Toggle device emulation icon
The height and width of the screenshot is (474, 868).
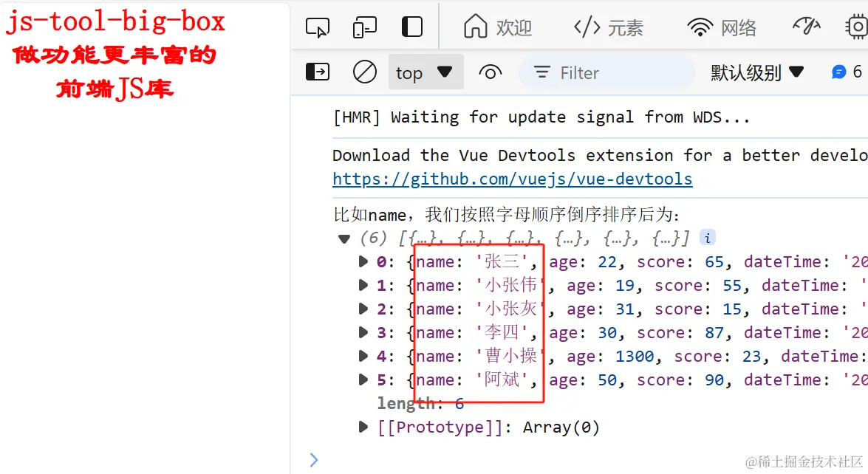364,27
